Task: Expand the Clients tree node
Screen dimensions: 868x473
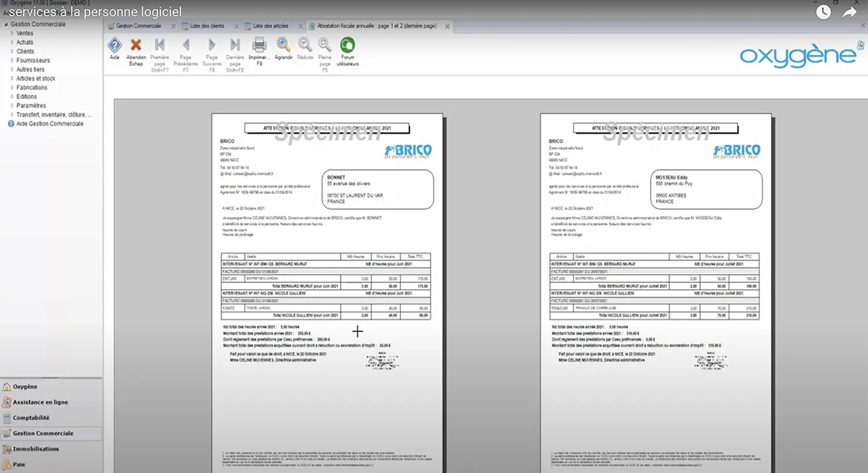Action: (x=12, y=51)
